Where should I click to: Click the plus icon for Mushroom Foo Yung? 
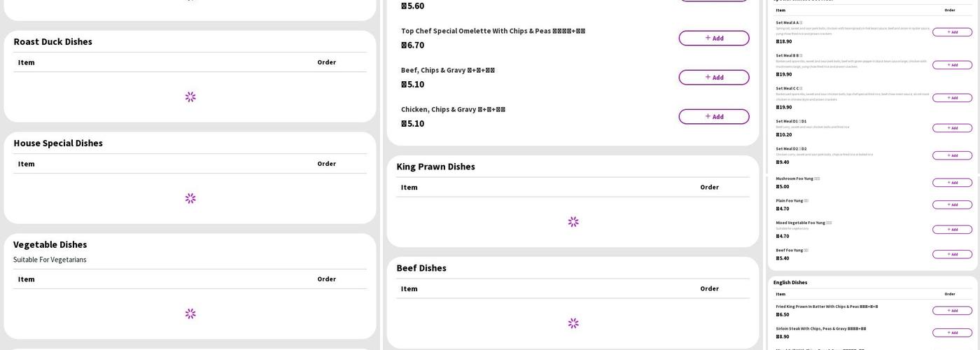pos(948,183)
